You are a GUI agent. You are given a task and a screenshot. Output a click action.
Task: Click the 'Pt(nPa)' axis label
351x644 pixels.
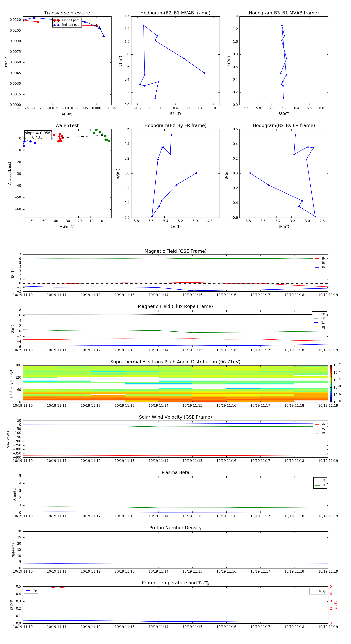click(6, 61)
